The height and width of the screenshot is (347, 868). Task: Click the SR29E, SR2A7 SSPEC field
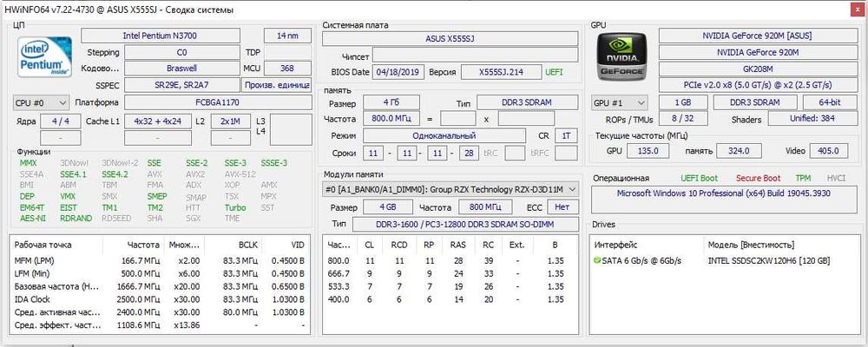click(181, 85)
